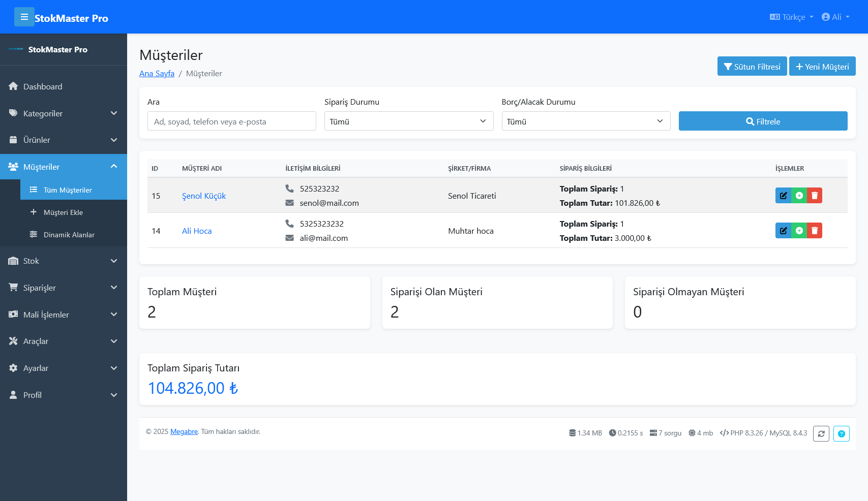Click the user avatar icon next to Ali
Image resolution: width=868 pixels, height=501 pixels.
(825, 16)
